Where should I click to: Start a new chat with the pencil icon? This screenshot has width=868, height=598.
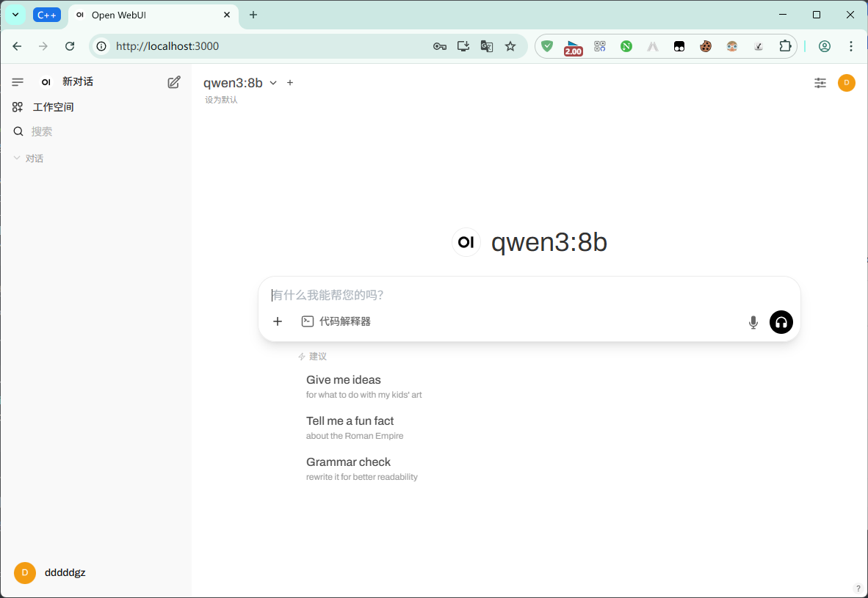click(x=174, y=82)
